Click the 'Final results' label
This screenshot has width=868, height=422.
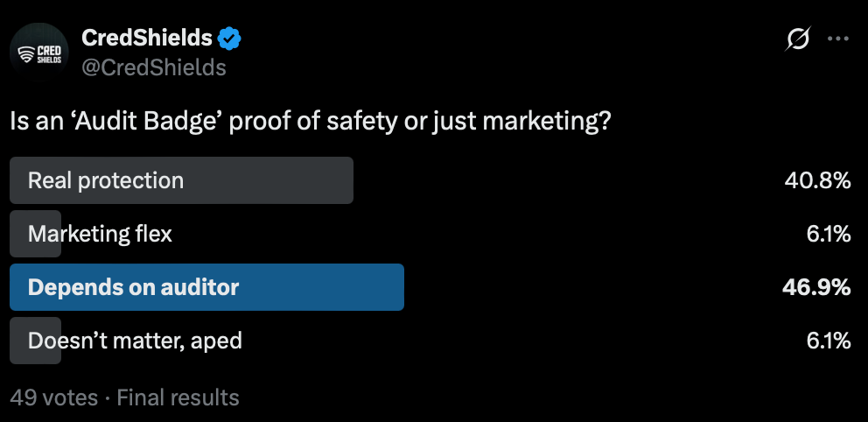click(x=178, y=397)
